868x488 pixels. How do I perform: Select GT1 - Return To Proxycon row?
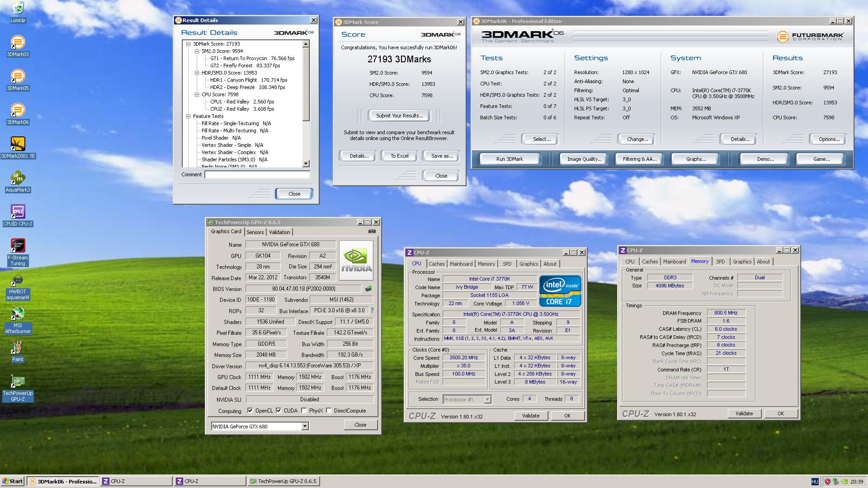pyautogui.click(x=252, y=58)
